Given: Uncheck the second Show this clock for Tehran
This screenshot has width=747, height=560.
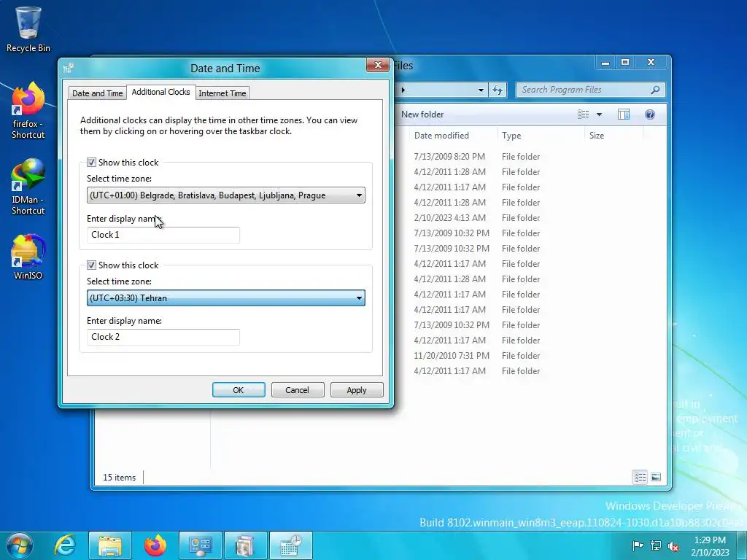Looking at the screenshot, I should pos(91,265).
